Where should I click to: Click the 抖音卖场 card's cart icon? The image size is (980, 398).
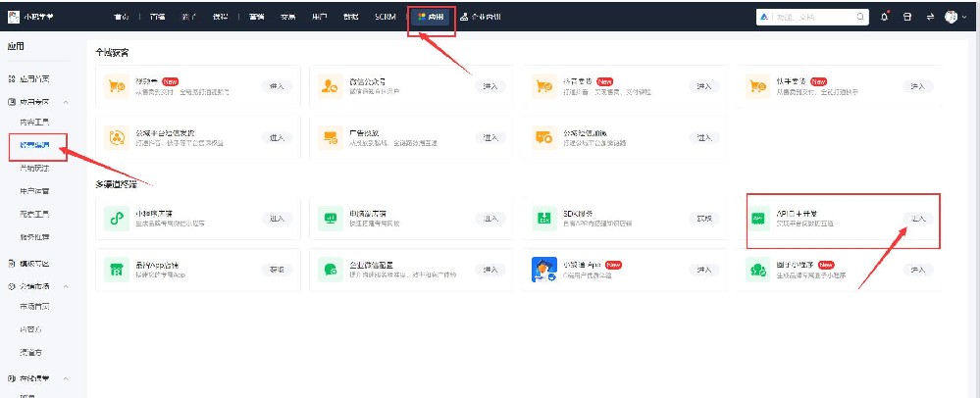(x=542, y=86)
